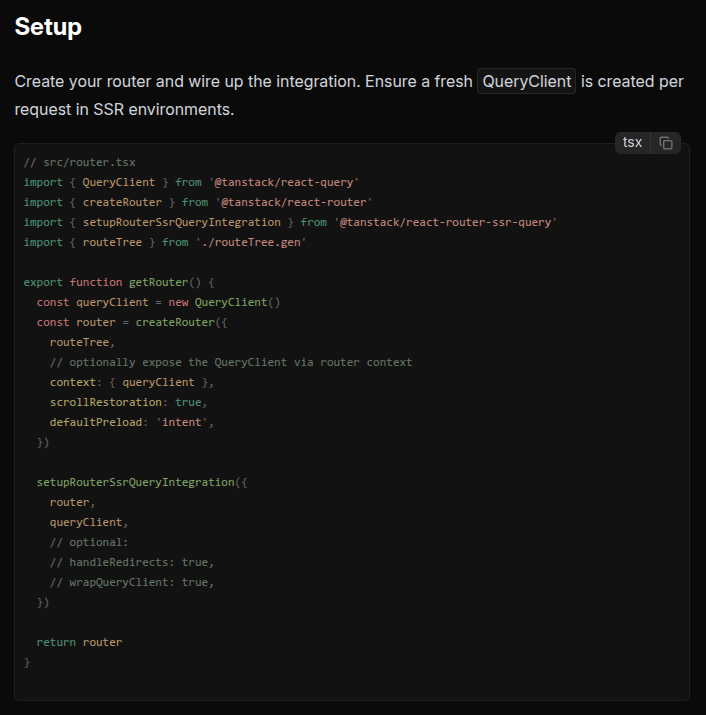Click the copy code icon button

tap(666, 143)
